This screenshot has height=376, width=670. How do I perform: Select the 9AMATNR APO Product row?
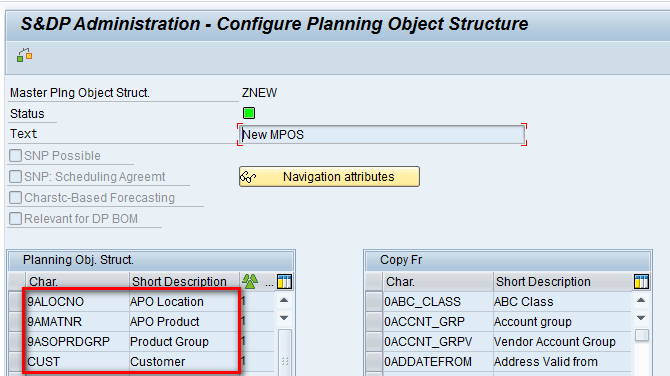pos(131,322)
